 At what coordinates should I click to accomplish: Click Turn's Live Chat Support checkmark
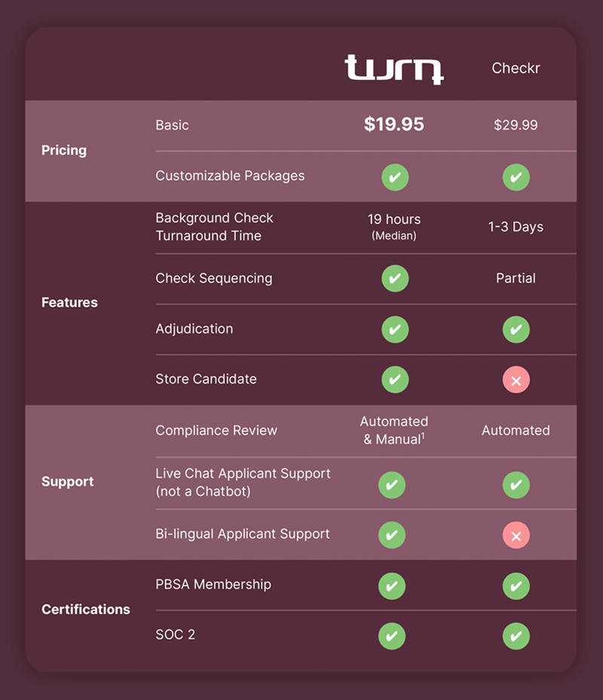392,485
